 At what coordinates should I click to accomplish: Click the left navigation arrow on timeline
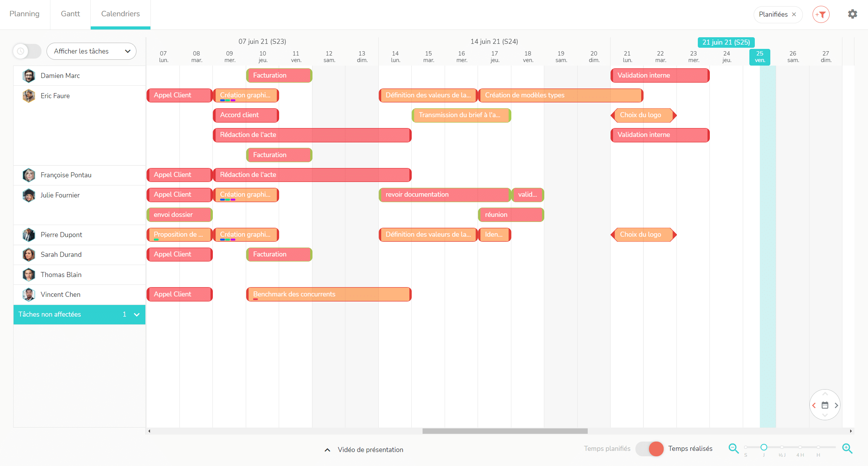click(814, 406)
